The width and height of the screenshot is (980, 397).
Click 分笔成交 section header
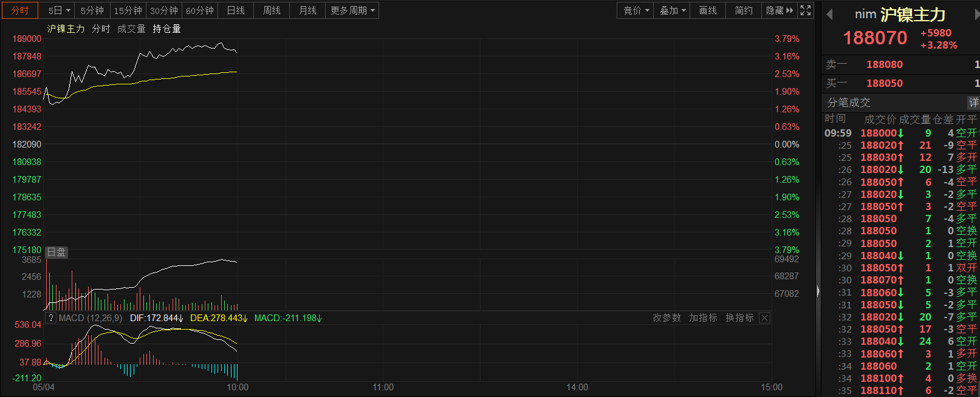(x=849, y=103)
